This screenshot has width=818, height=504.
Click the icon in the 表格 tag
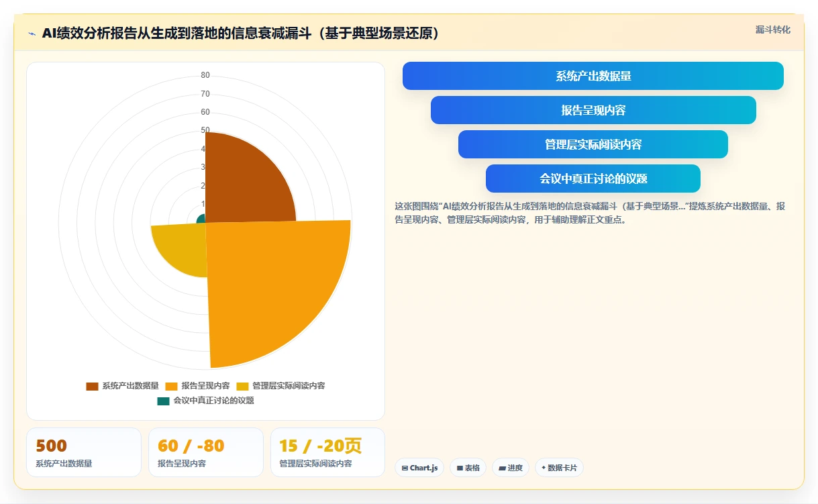pyautogui.click(x=460, y=468)
